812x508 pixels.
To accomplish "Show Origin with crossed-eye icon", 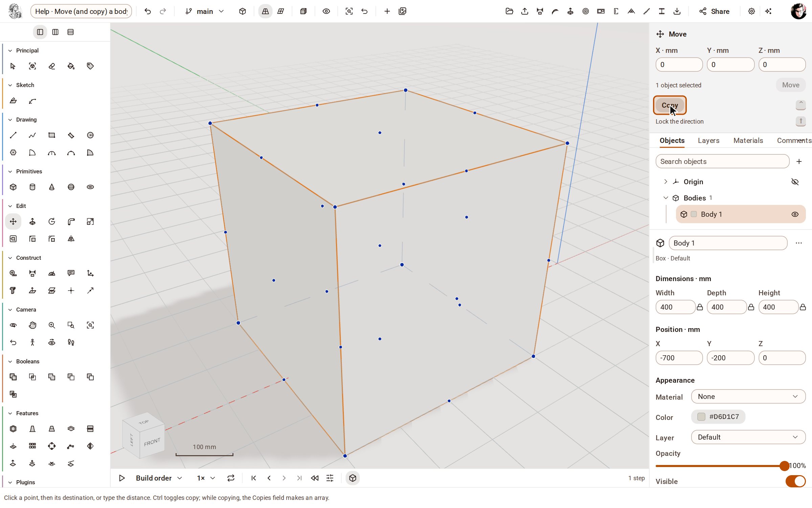I will coord(795,182).
